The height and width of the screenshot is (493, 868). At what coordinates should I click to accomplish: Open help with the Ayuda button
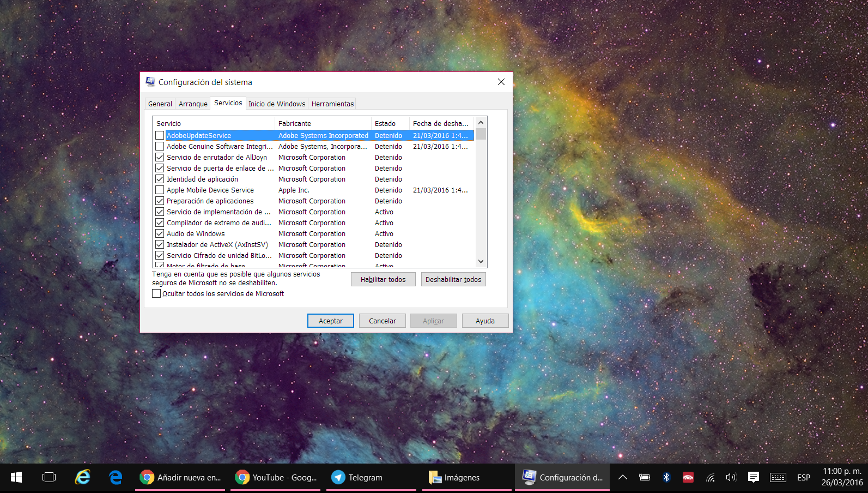click(x=485, y=321)
